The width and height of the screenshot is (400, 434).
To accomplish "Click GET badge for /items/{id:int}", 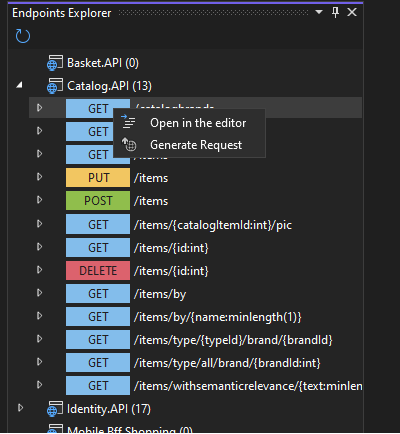I will pyautogui.click(x=98, y=247).
